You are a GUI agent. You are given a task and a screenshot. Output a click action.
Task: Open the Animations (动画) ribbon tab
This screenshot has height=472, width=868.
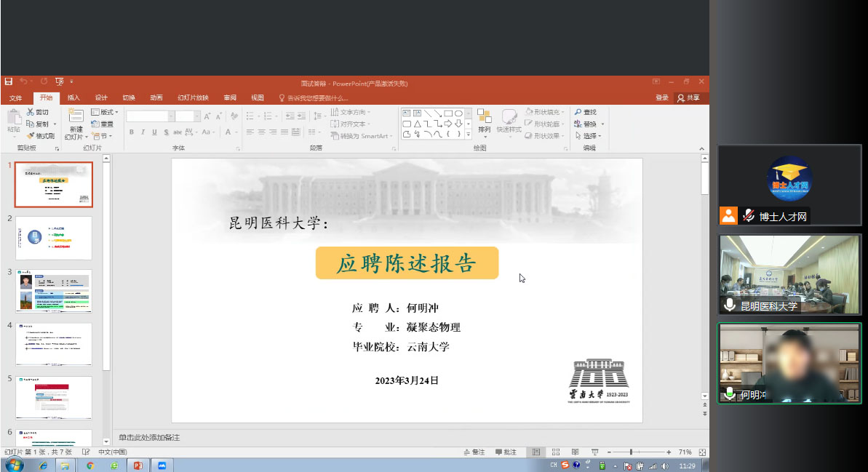point(156,98)
